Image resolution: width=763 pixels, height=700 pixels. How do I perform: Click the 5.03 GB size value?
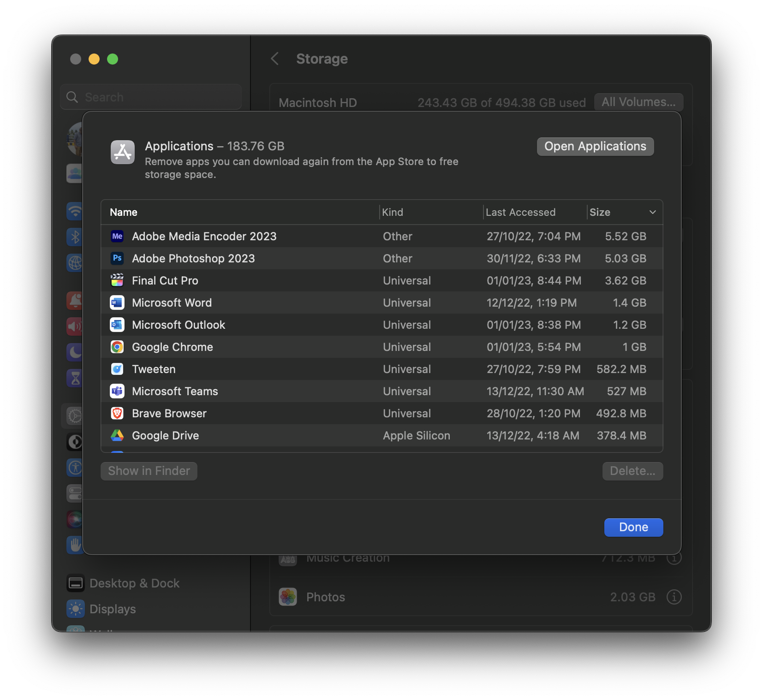pos(626,258)
